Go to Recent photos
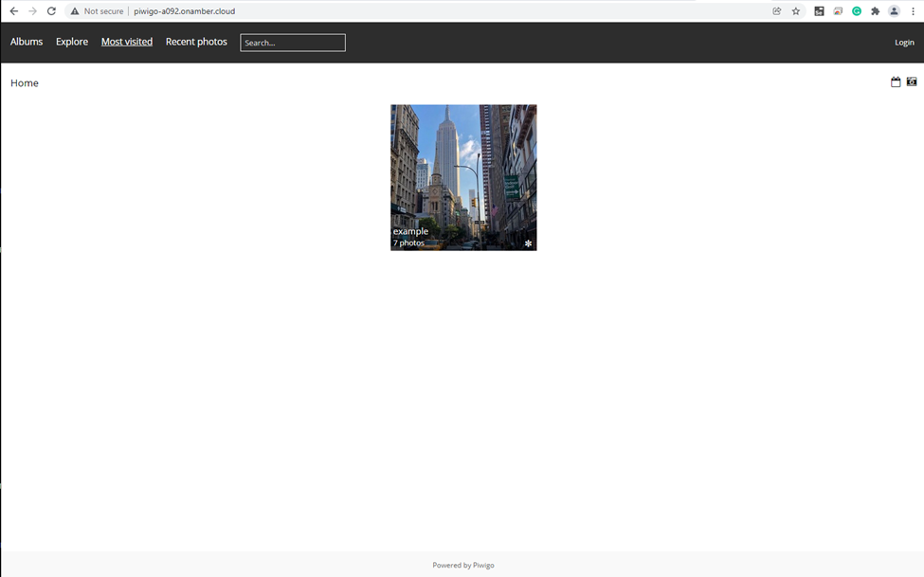Image resolution: width=924 pixels, height=577 pixels. pos(196,42)
